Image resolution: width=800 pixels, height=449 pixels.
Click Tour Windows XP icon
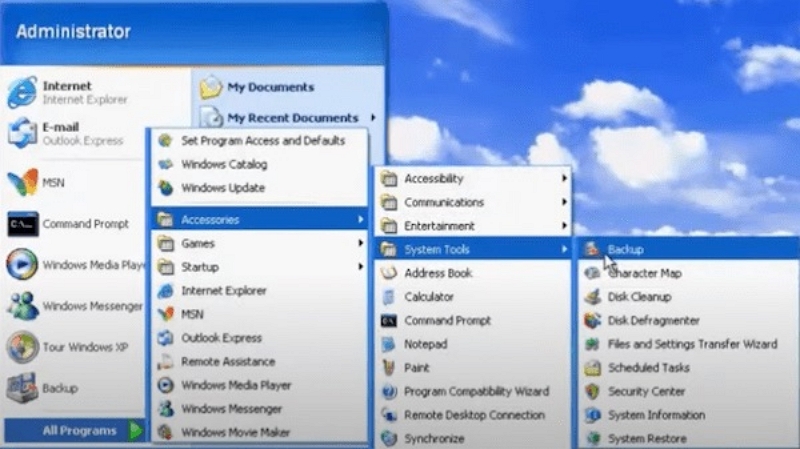point(22,347)
